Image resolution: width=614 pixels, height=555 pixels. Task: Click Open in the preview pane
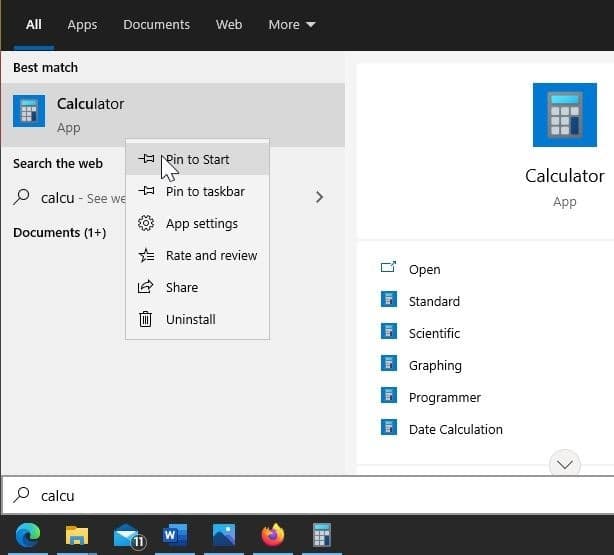(x=424, y=269)
